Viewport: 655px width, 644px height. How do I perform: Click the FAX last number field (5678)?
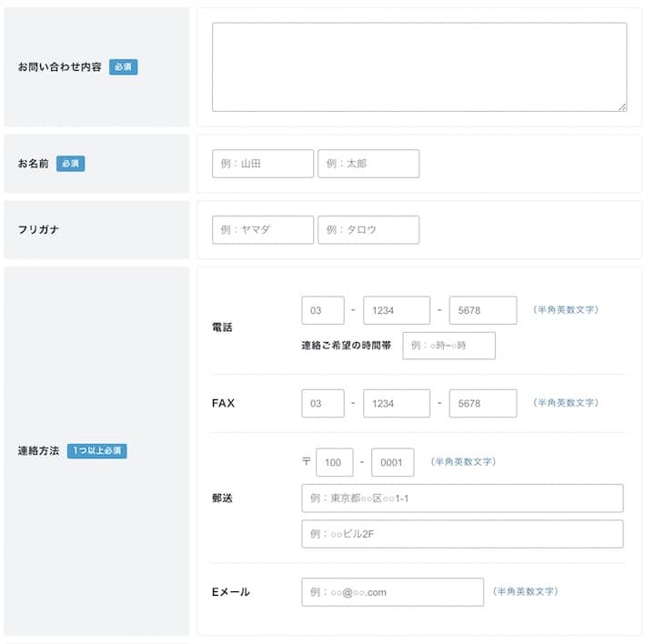(482, 403)
